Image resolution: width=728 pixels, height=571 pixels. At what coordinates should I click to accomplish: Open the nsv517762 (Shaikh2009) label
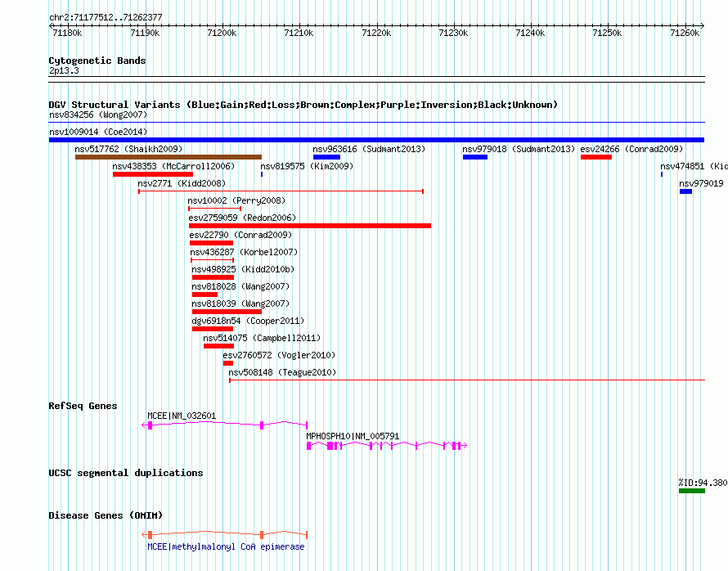tap(128, 149)
